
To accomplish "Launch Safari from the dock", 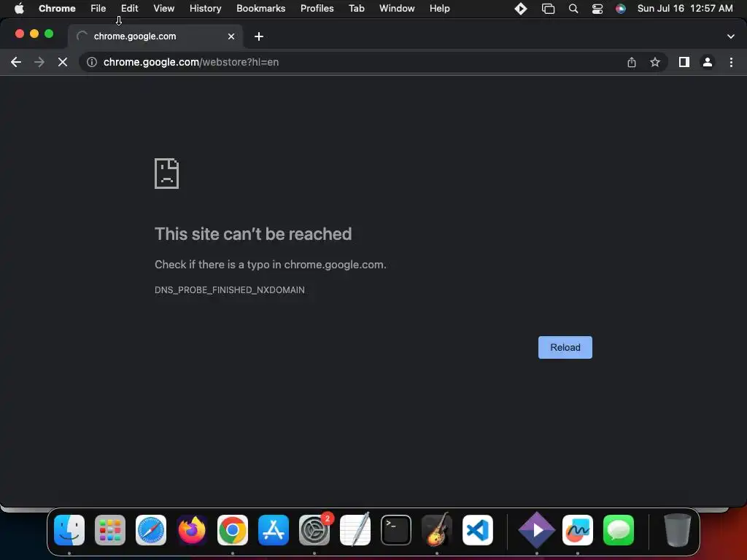I will pyautogui.click(x=151, y=530).
